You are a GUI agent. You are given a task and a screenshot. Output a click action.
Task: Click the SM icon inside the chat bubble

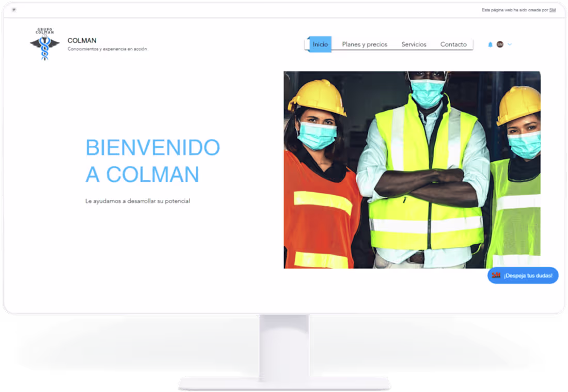(496, 276)
